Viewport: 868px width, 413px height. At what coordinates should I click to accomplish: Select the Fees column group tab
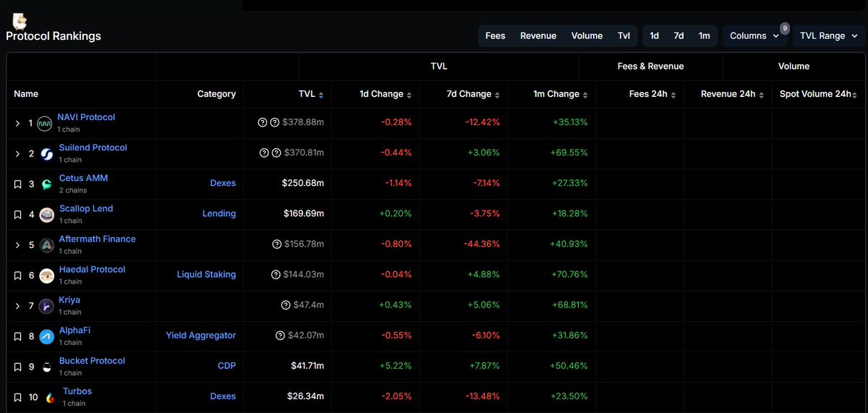click(x=495, y=35)
